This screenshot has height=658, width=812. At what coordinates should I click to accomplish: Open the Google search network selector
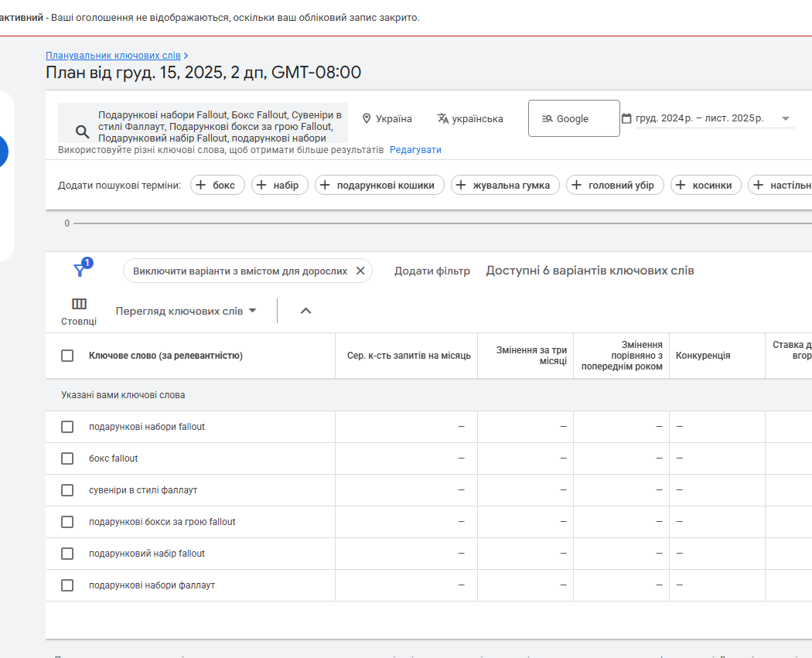pos(574,118)
